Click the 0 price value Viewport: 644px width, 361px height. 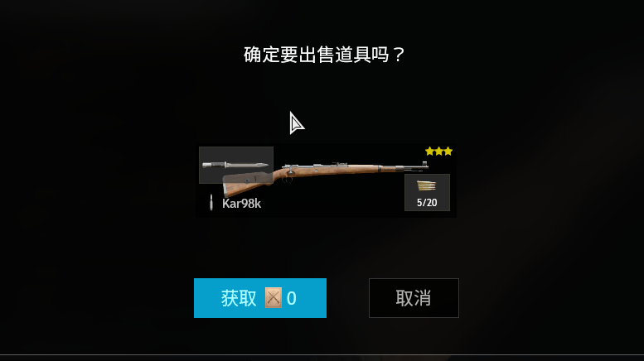291,298
